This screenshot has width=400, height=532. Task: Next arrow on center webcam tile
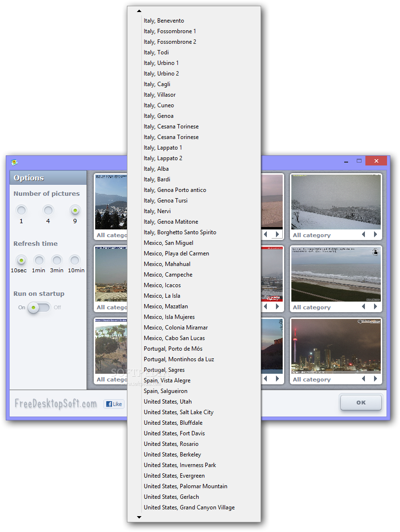point(277,307)
